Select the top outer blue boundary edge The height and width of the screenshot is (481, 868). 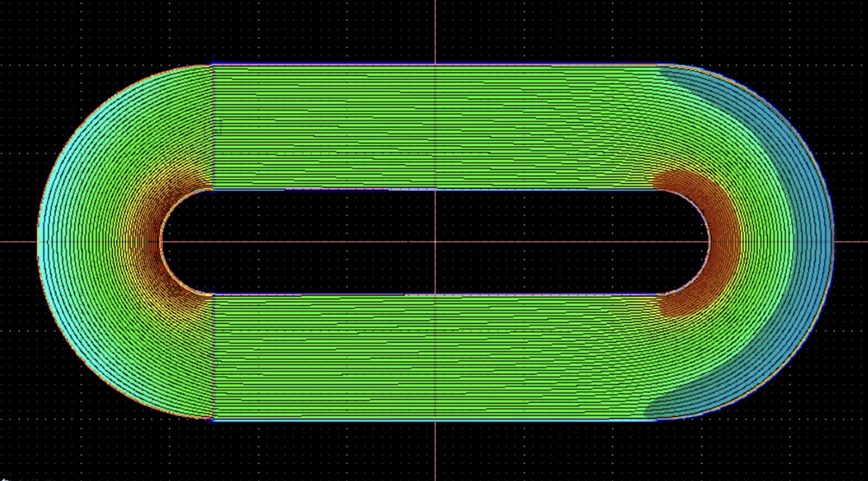[434, 64]
